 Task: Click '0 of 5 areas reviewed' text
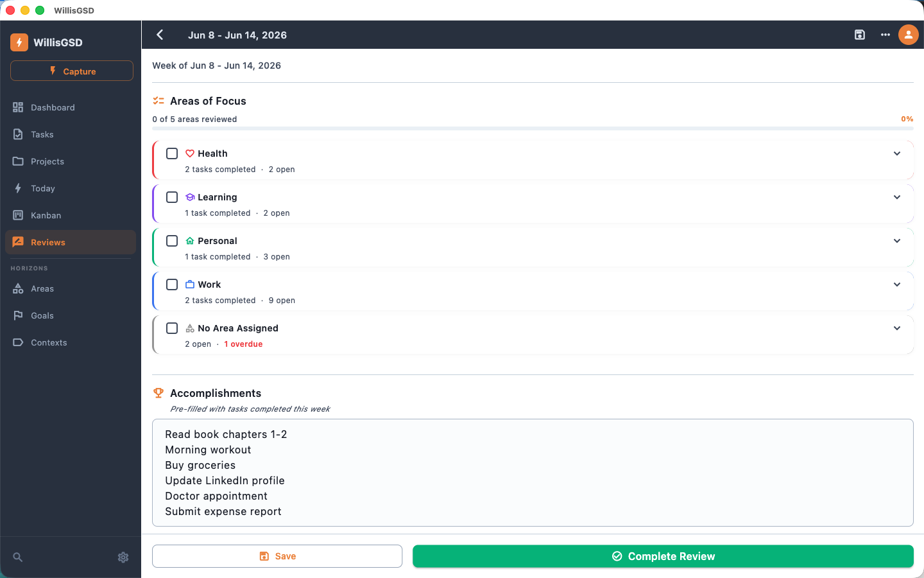coord(194,119)
